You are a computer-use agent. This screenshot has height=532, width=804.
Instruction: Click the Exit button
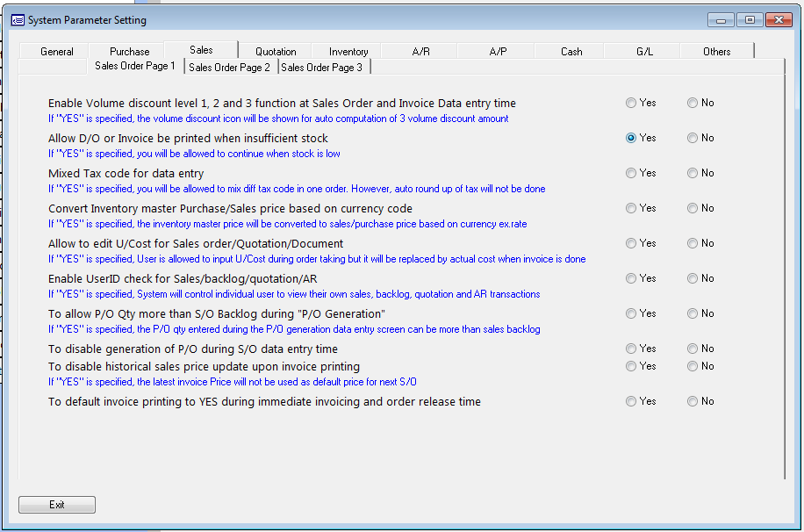click(x=57, y=505)
